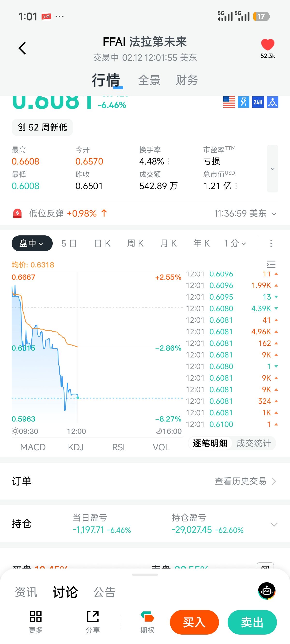Viewport: 290px width, 644px height.
Task: Tap the red heart favorite icon
Action: (268, 45)
